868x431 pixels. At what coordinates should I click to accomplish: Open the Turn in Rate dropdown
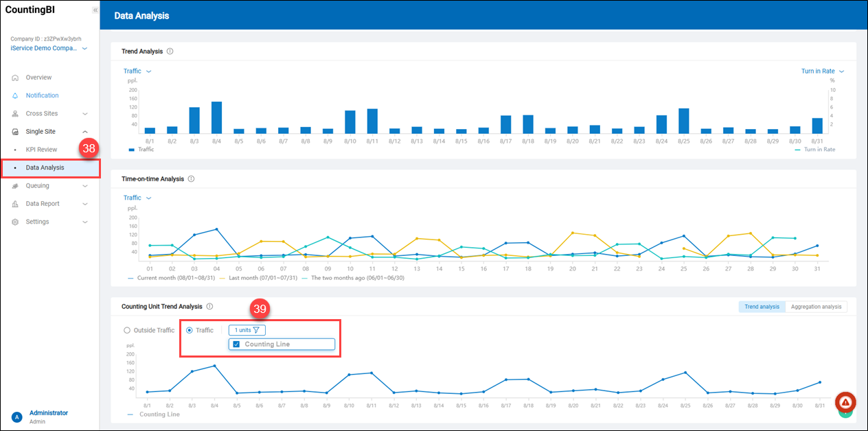[x=822, y=71]
